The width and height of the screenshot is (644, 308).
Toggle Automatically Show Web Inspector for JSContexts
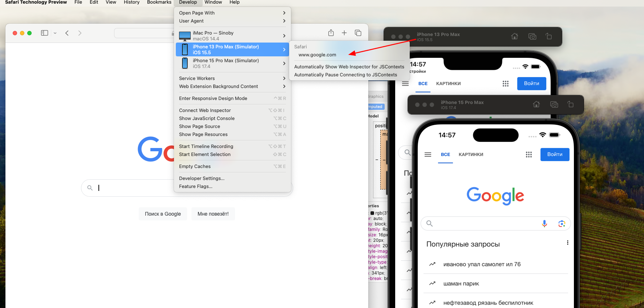coord(349,67)
